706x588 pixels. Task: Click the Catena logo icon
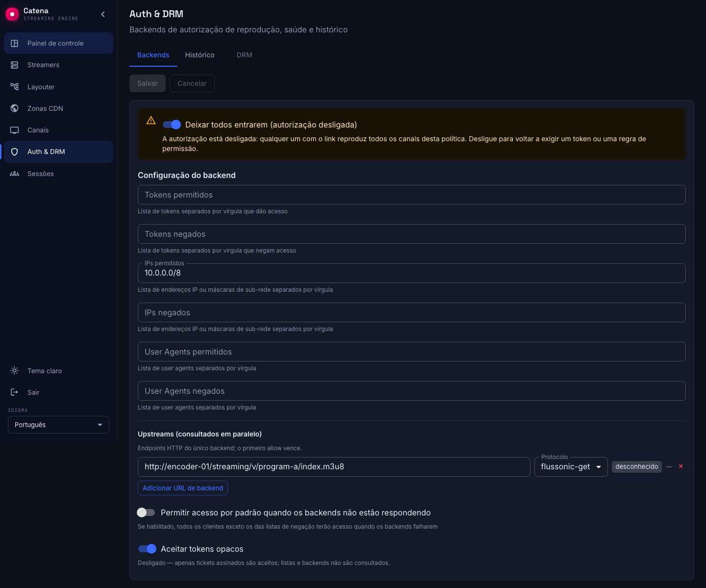click(12, 14)
